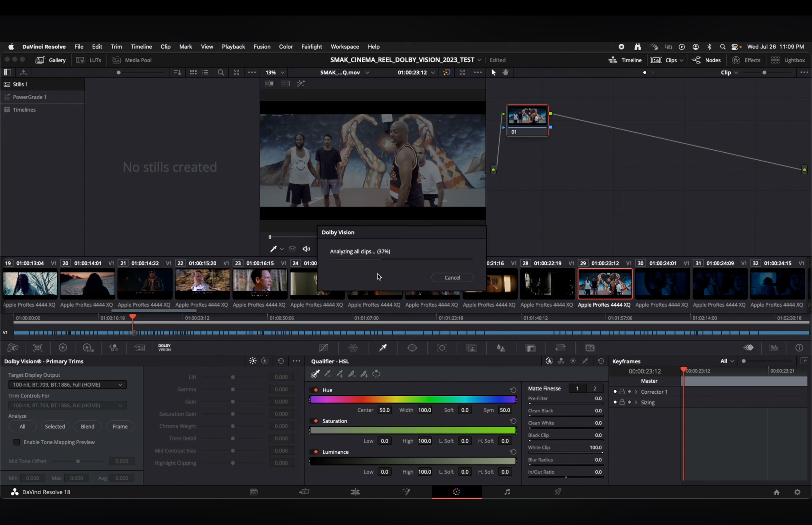Screen dimensions: 812x525
Task: Switch to the Fairlight page icon
Action: (x=507, y=492)
